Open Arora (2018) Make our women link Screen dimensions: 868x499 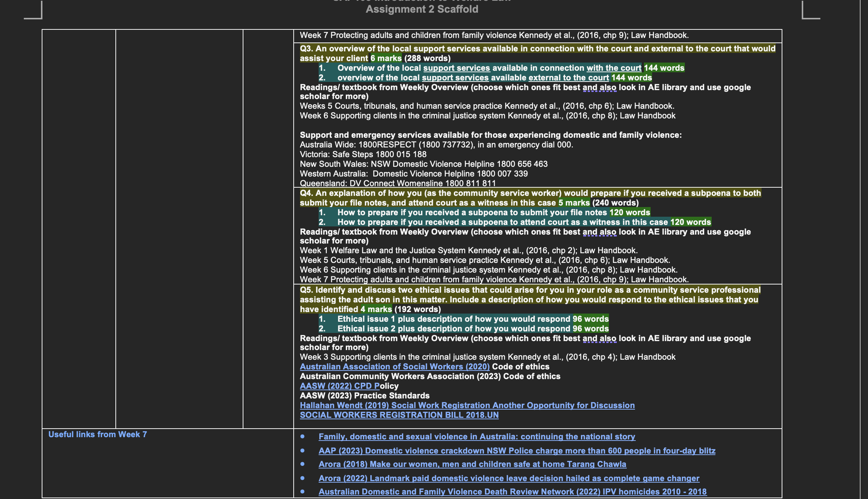472,464
